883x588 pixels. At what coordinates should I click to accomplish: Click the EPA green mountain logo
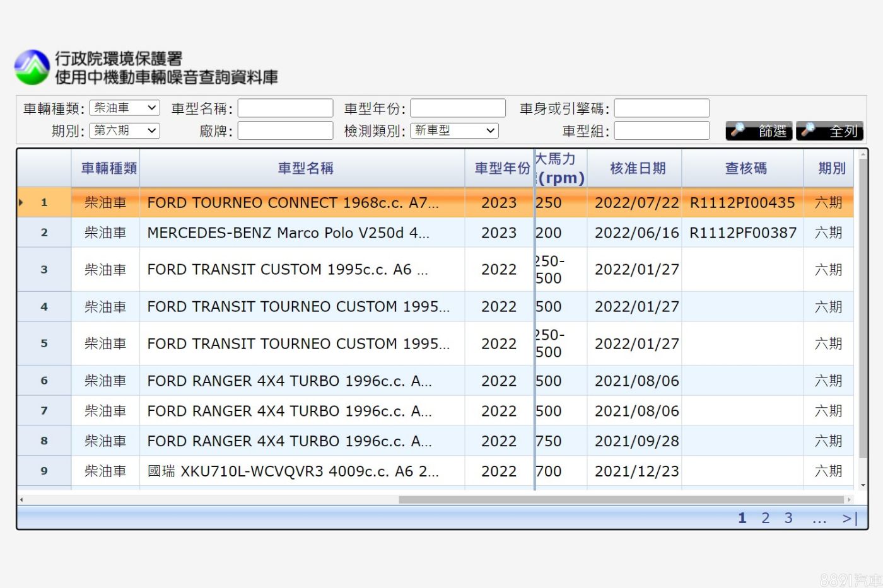(32, 67)
